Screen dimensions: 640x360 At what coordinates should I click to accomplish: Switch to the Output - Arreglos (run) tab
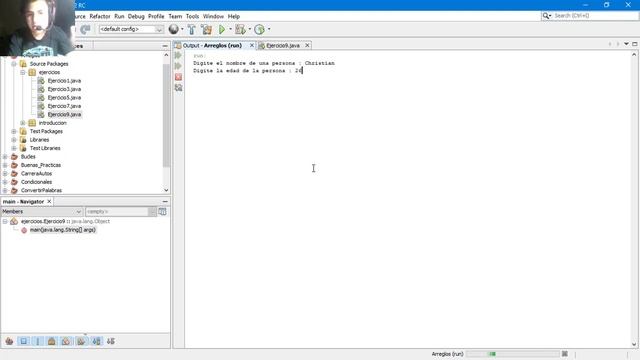(x=212, y=45)
